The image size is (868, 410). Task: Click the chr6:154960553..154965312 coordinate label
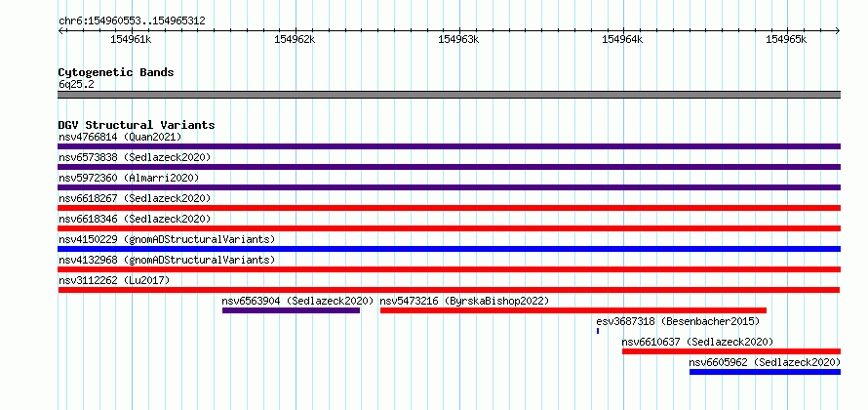132,20
